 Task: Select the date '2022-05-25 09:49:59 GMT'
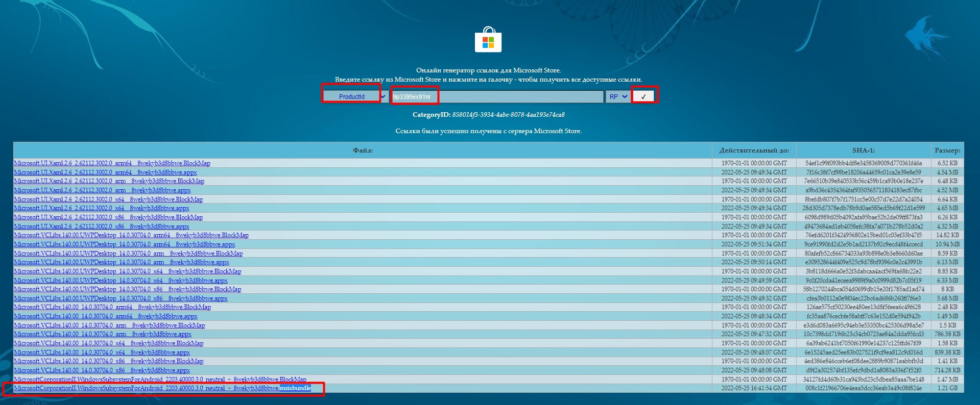click(754, 281)
